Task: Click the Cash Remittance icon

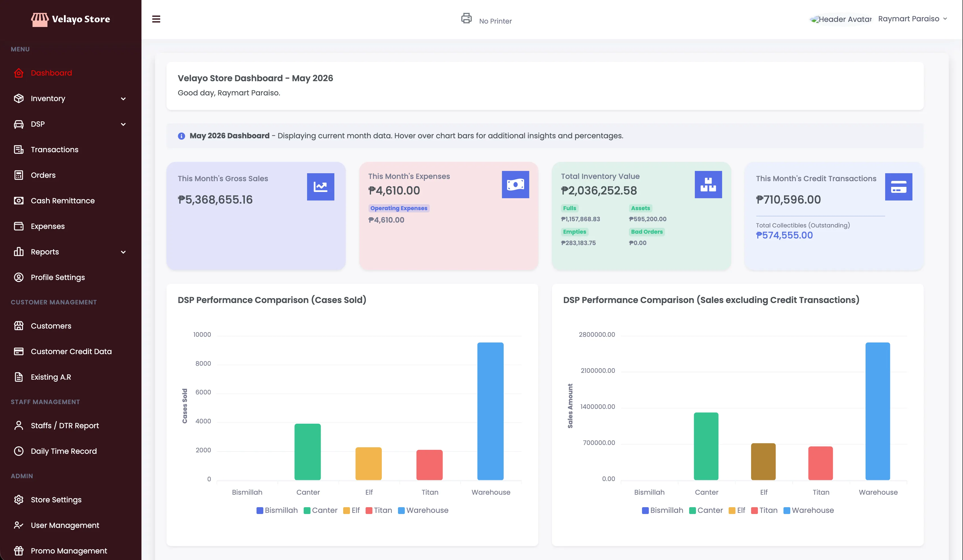Action: 19,201
